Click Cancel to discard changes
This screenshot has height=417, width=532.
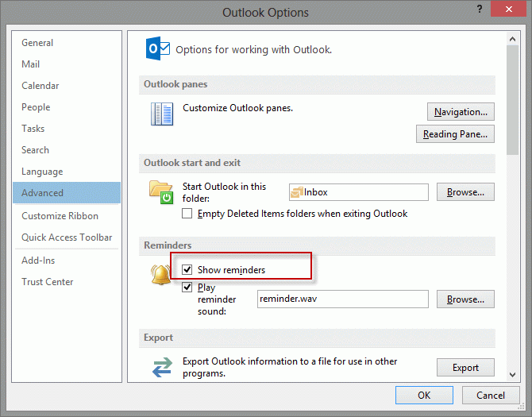(491, 396)
